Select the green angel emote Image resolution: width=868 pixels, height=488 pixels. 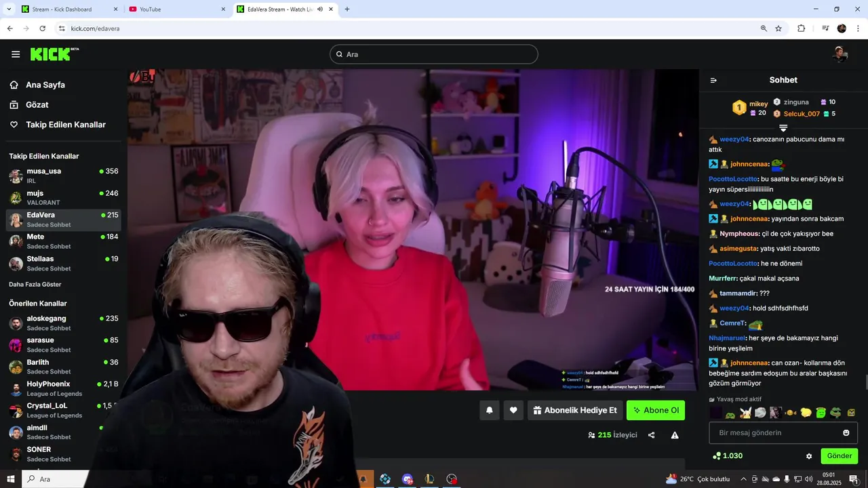821,412
